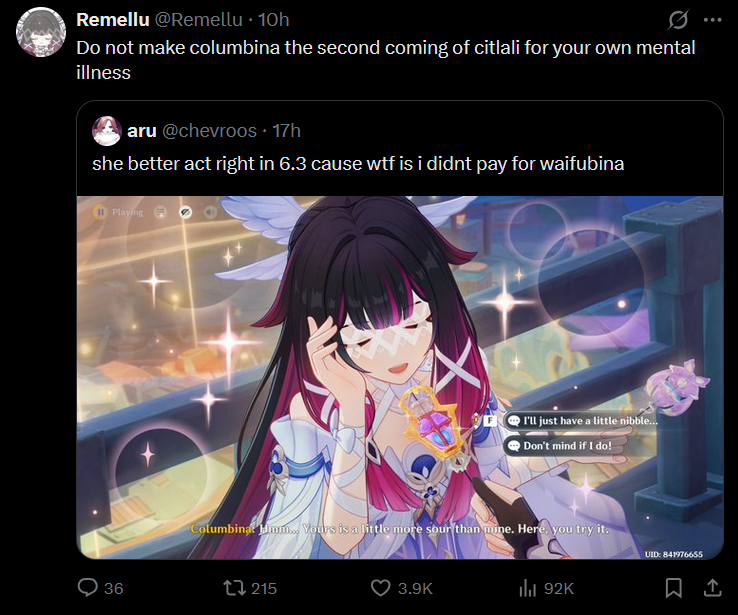Open the three-dot more options menu
The width and height of the screenshot is (738, 615).
tap(713, 20)
